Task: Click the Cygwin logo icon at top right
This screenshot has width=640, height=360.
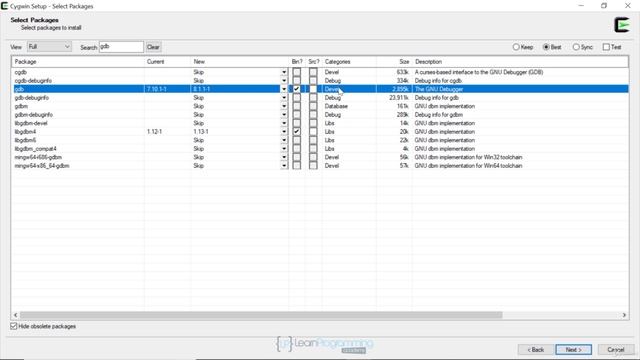Action: (x=622, y=25)
